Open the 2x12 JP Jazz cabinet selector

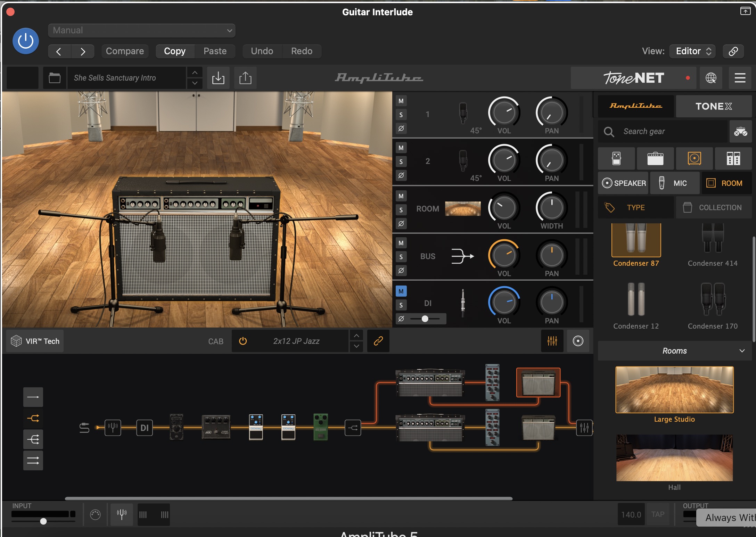[x=296, y=341]
